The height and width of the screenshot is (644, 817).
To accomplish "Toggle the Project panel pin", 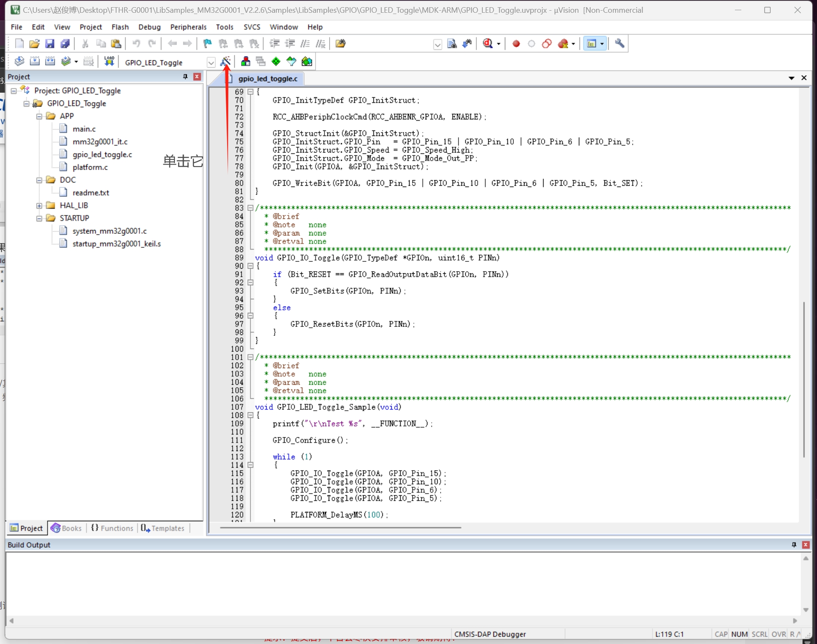I will click(x=185, y=77).
